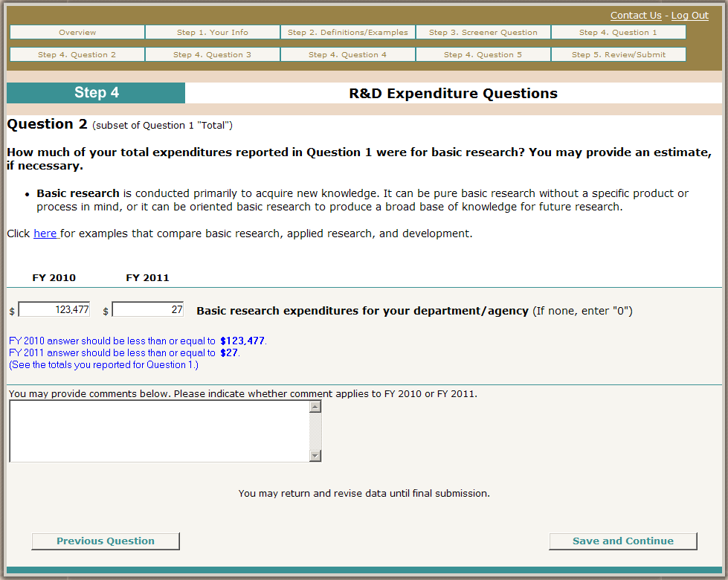Image resolution: width=728 pixels, height=580 pixels.
Task: Focus the FY 2011 expenditure input field
Action: pos(148,310)
